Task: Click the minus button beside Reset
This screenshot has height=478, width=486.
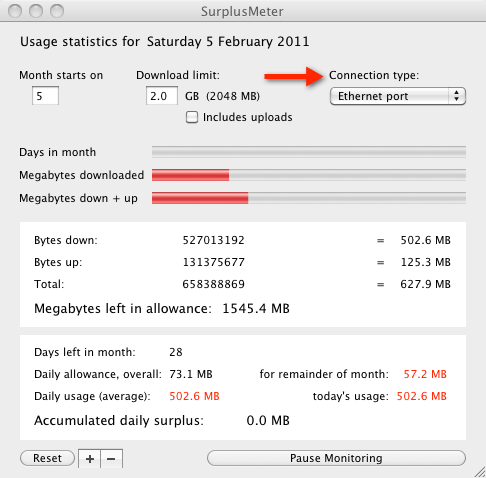Action: pos(111,459)
